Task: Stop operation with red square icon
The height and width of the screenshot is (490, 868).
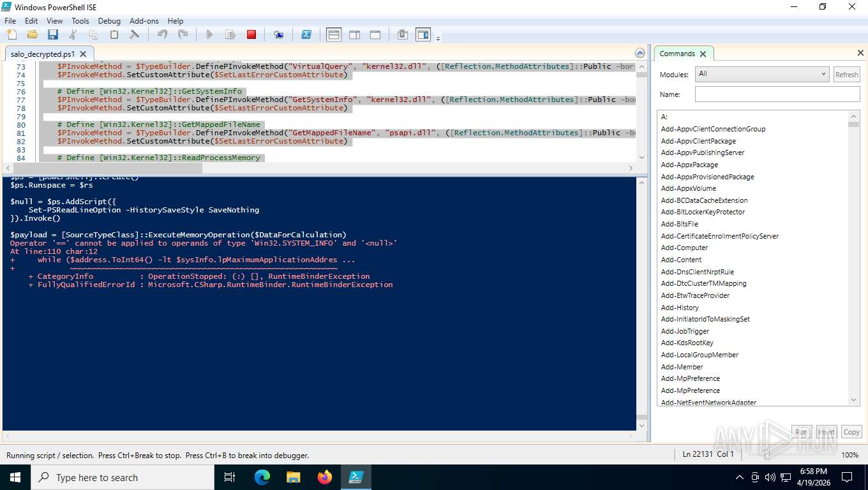Action: 251,34
